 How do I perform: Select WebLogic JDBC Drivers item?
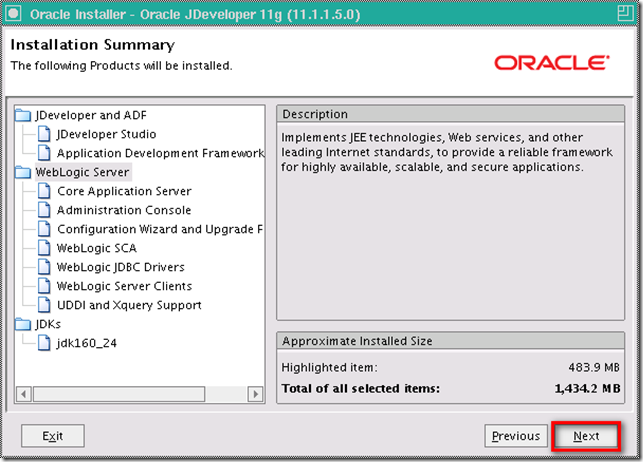121,267
